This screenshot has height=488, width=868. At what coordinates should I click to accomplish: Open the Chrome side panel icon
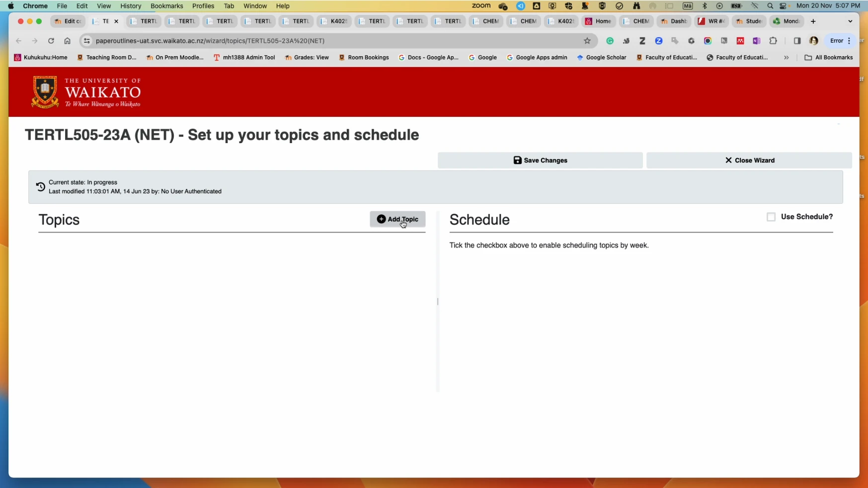coord(797,41)
